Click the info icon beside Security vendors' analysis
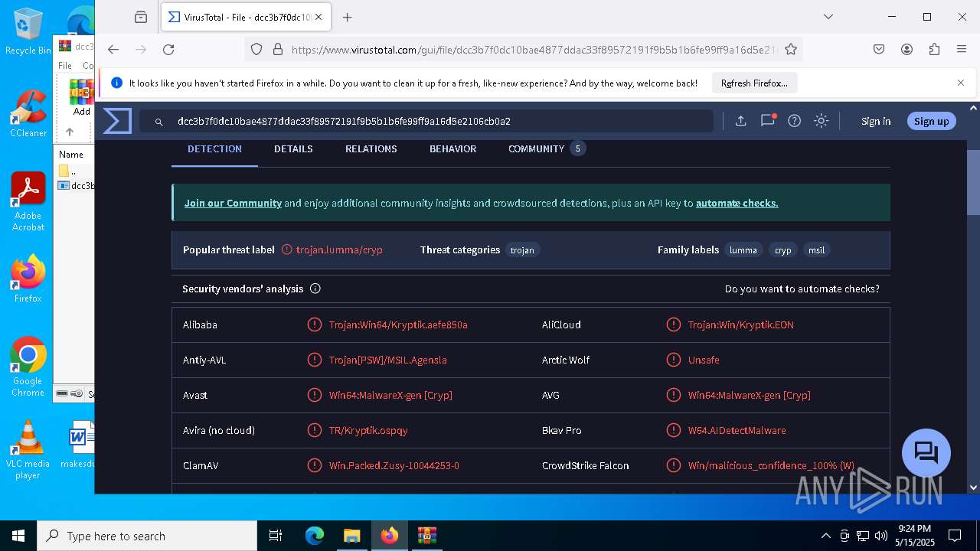980x551 pixels. coord(315,289)
